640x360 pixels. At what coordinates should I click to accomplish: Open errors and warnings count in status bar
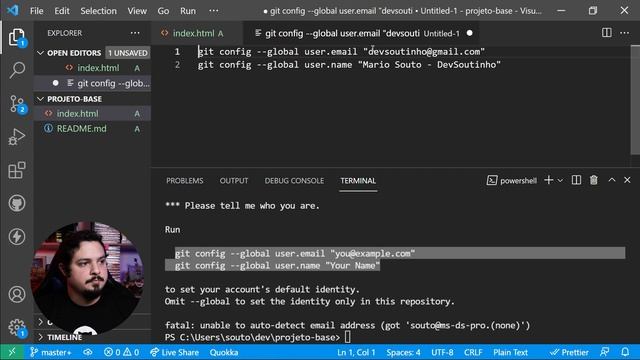(121, 352)
